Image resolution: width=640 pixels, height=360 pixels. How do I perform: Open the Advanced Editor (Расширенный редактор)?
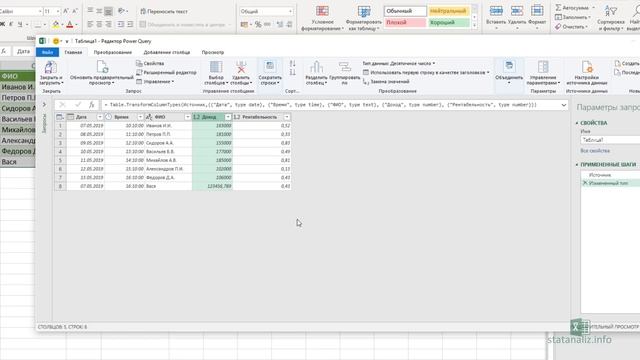click(x=166, y=72)
